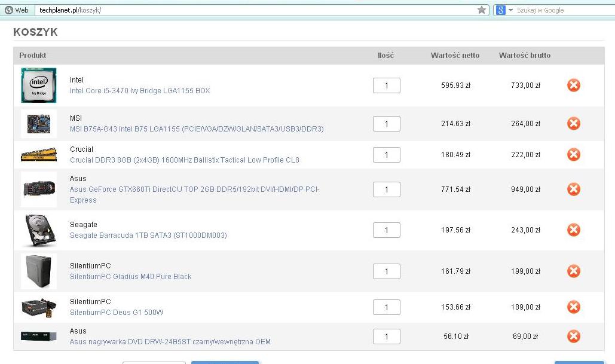Select the Seagate brand name text
The width and height of the screenshot is (615, 364).
pos(84,225)
